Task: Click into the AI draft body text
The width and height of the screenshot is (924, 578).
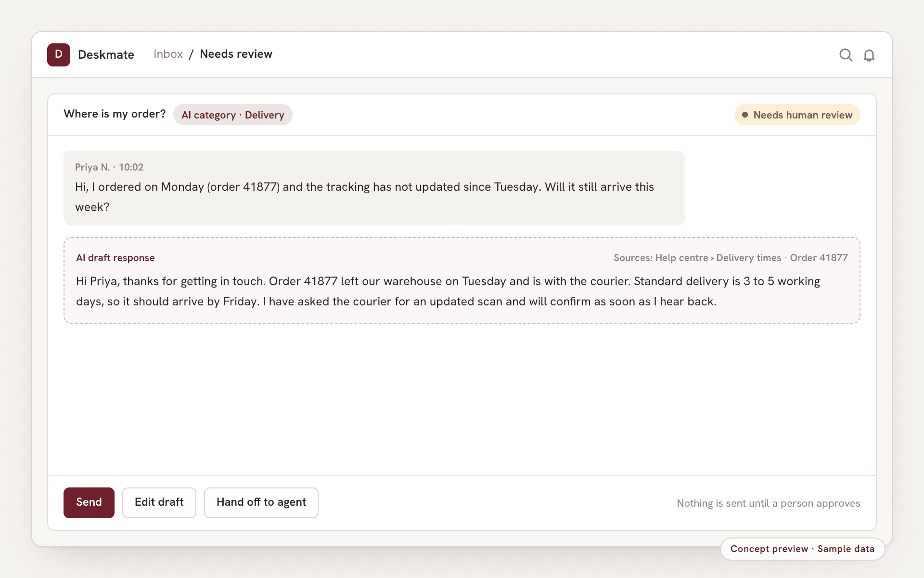Action: (x=448, y=291)
